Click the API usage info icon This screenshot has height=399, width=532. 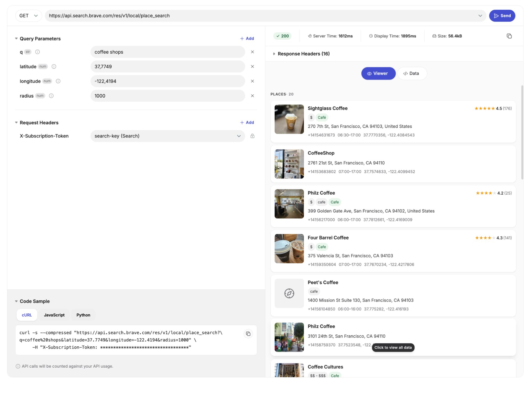click(x=18, y=366)
